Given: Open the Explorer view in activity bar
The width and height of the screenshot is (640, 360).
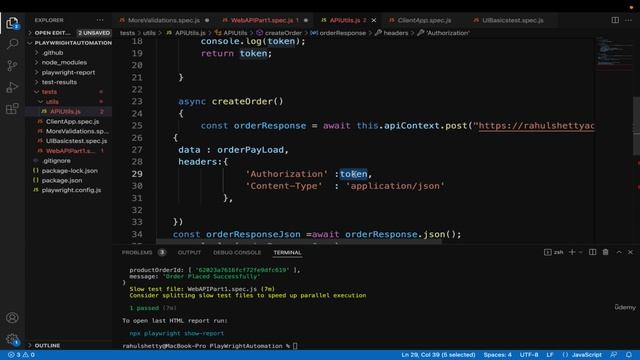Looking at the screenshot, I should [x=12, y=23].
